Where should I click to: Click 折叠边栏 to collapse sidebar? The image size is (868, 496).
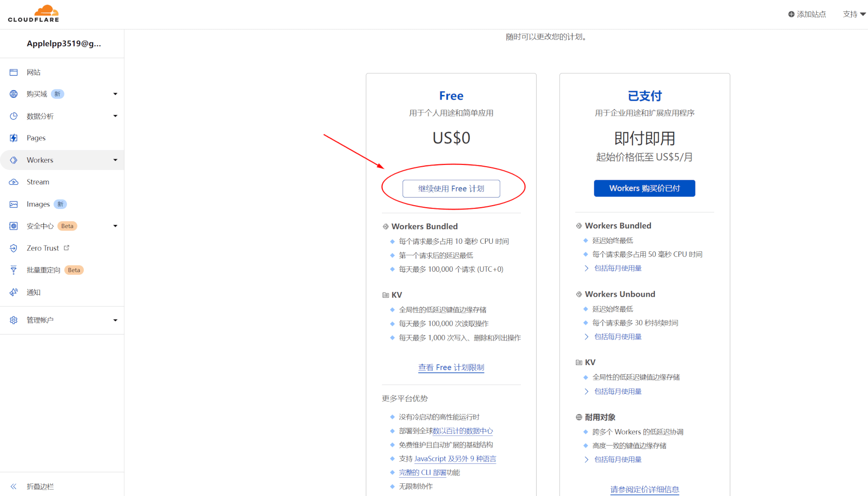pos(40,486)
